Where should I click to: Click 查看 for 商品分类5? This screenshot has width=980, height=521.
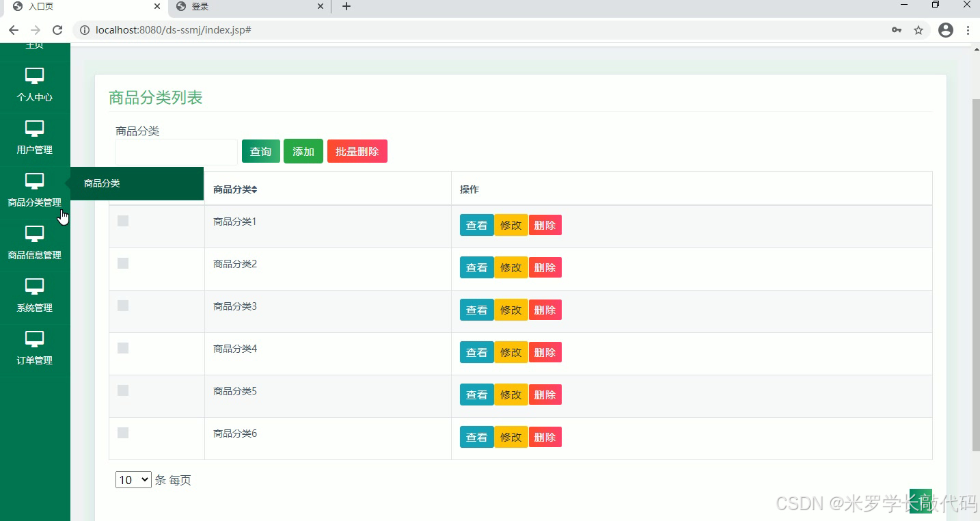(477, 395)
